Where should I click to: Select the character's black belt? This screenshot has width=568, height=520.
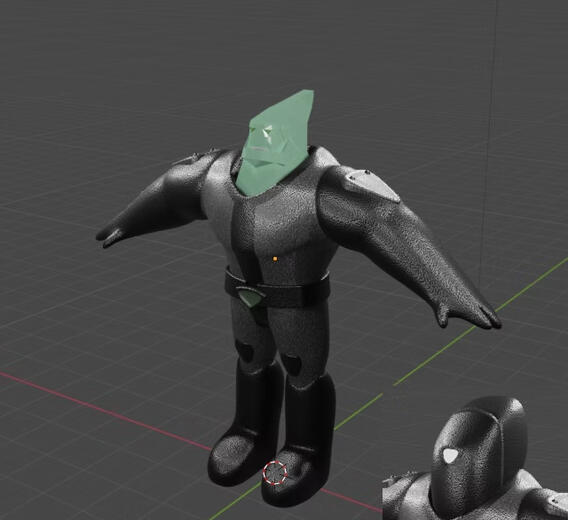[x=277, y=288]
